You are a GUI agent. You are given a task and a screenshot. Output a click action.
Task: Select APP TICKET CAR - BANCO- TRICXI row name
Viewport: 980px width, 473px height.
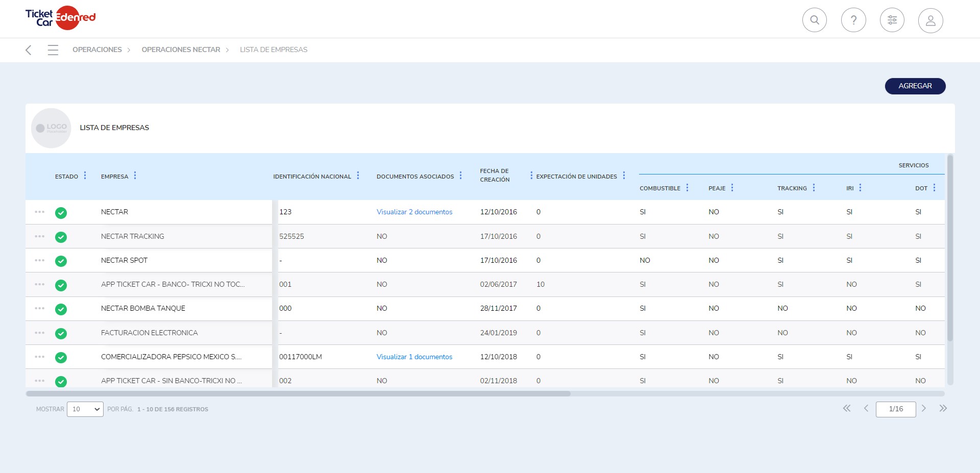tap(173, 284)
